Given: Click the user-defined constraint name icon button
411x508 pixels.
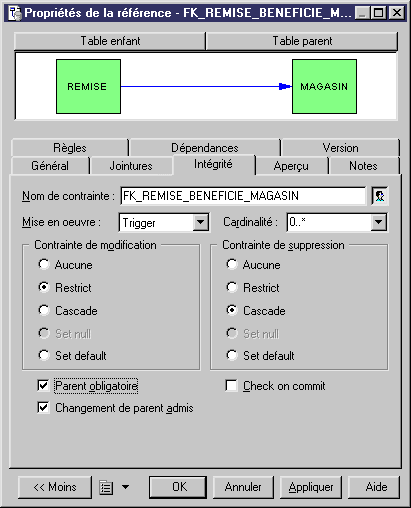Looking at the screenshot, I should click(x=380, y=196).
